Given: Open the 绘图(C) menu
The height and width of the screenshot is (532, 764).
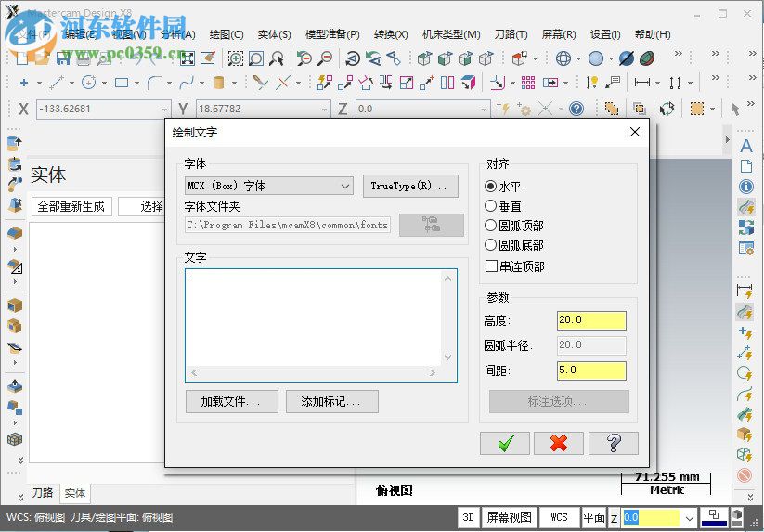Looking at the screenshot, I should [227, 34].
